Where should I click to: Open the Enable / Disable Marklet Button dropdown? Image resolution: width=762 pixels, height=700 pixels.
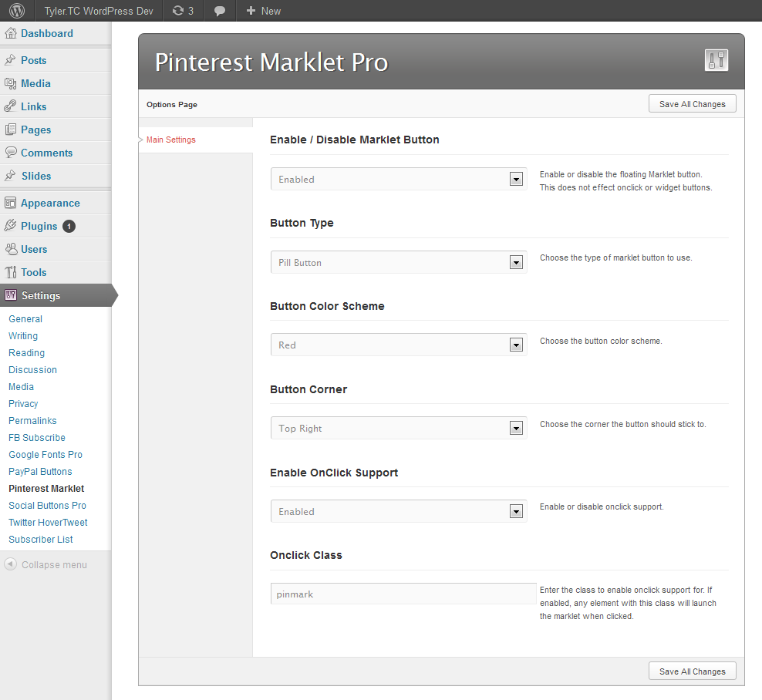click(399, 180)
